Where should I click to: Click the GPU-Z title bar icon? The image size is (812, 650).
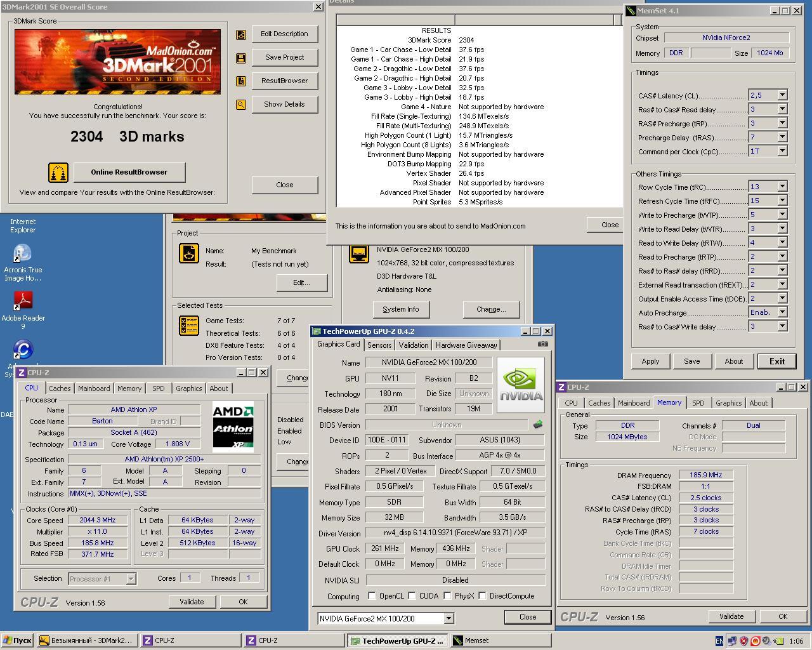317,331
